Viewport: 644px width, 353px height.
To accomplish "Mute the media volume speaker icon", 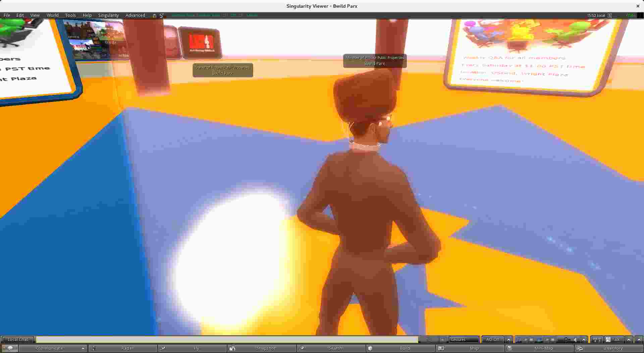I will point(576,340).
